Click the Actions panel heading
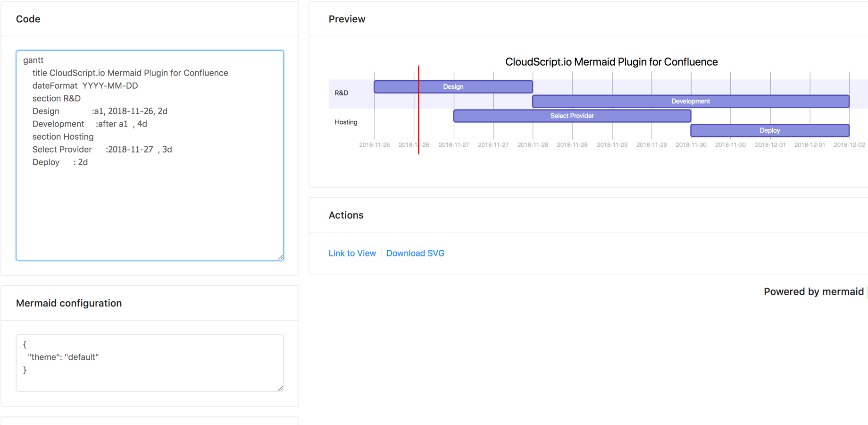This screenshot has width=868, height=425. (346, 215)
